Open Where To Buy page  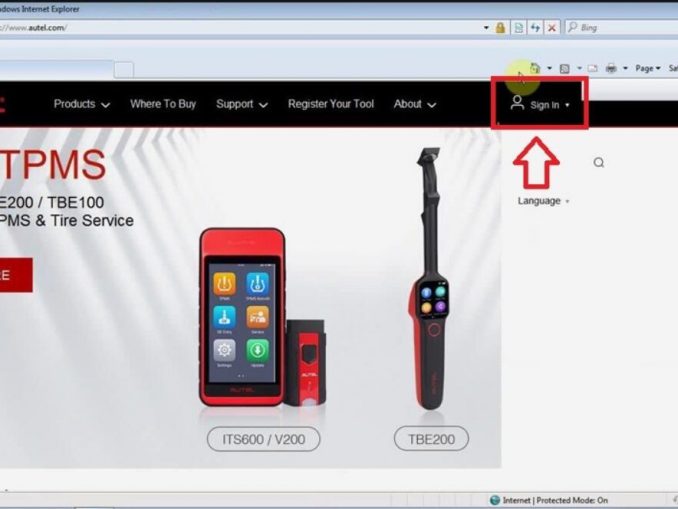tap(163, 104)
